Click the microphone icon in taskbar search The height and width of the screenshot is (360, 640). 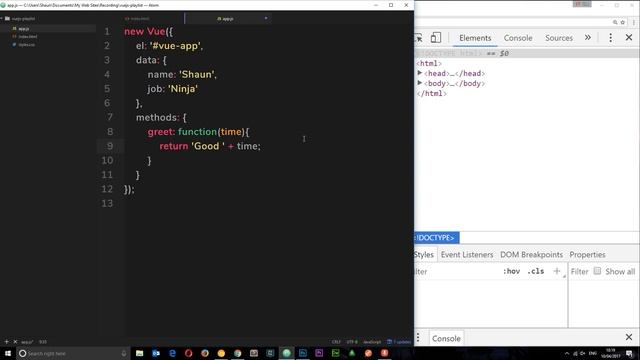[x=124, y=353]
